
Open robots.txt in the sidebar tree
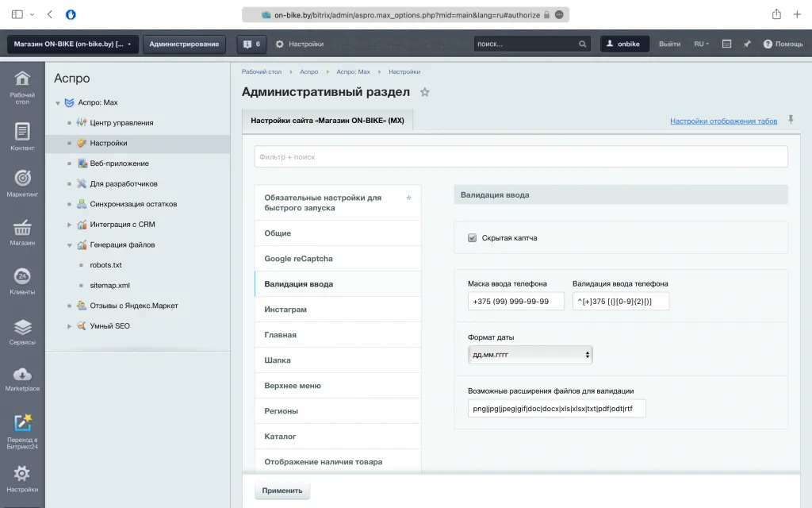(105, 265)
